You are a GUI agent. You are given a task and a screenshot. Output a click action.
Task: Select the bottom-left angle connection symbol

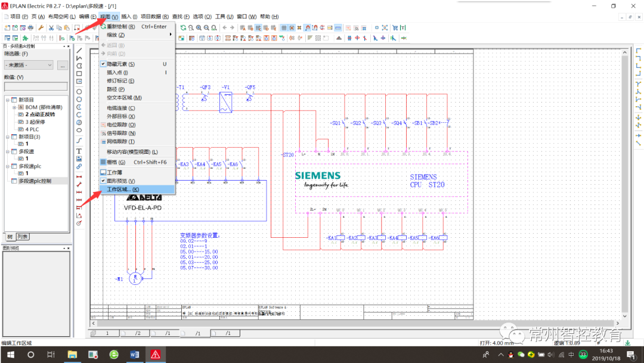638,66
